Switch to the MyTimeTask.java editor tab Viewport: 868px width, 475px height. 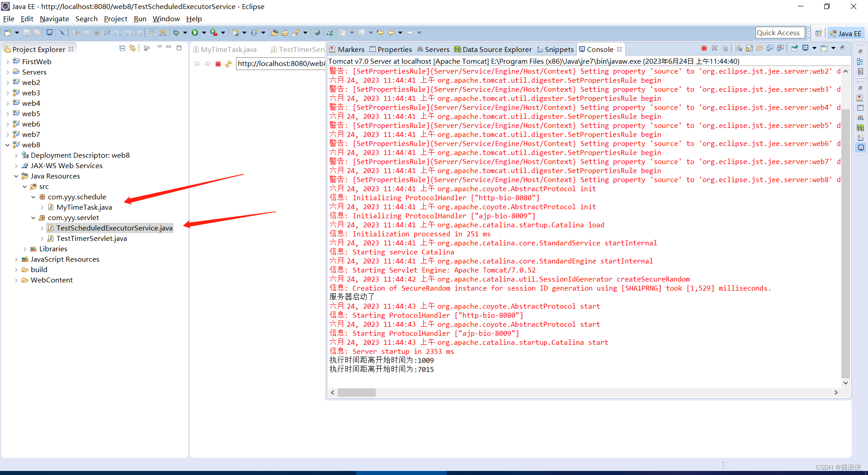click(x=225, y=50)
